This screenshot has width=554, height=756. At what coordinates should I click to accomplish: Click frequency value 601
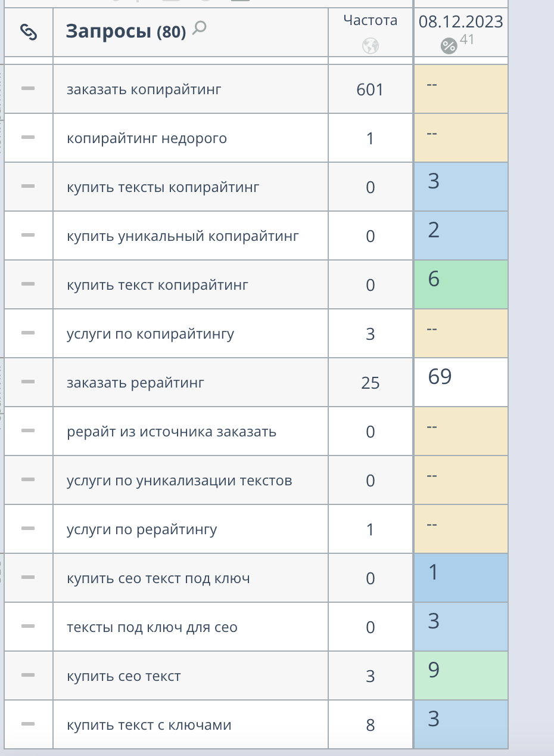pyautogui.click(x=370, y=89)
